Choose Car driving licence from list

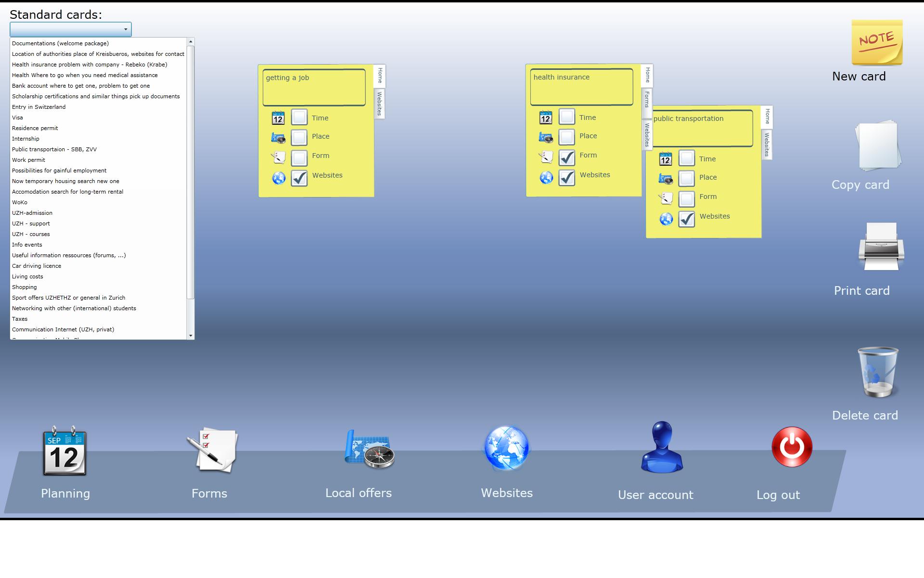[98, 266]
